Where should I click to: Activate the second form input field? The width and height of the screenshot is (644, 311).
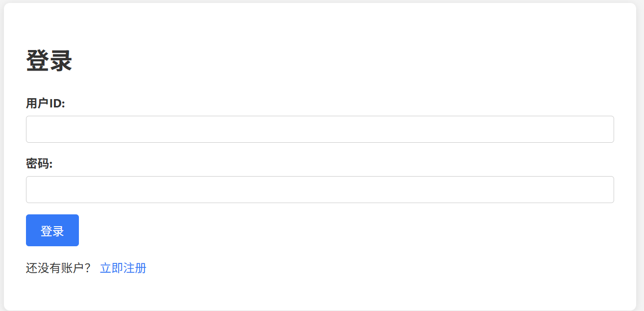tap(320, 189)
